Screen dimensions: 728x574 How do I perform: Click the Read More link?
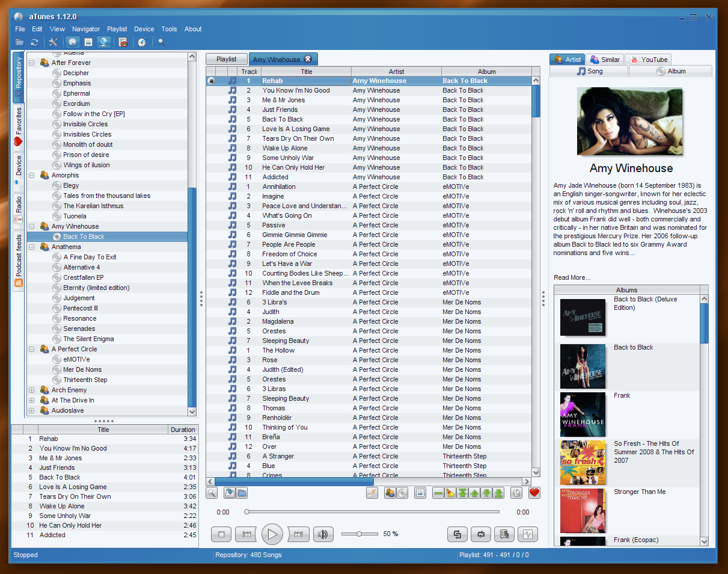pyautogui.click(x=572, y=277)
